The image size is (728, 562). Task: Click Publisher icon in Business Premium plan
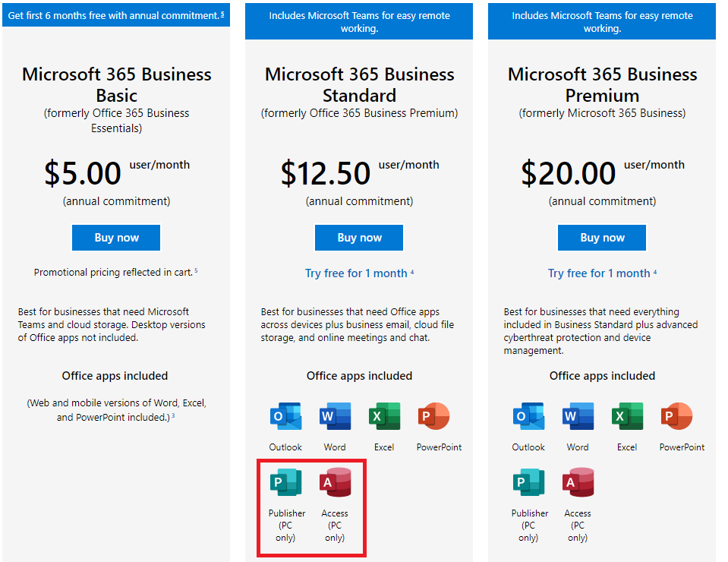529,482
